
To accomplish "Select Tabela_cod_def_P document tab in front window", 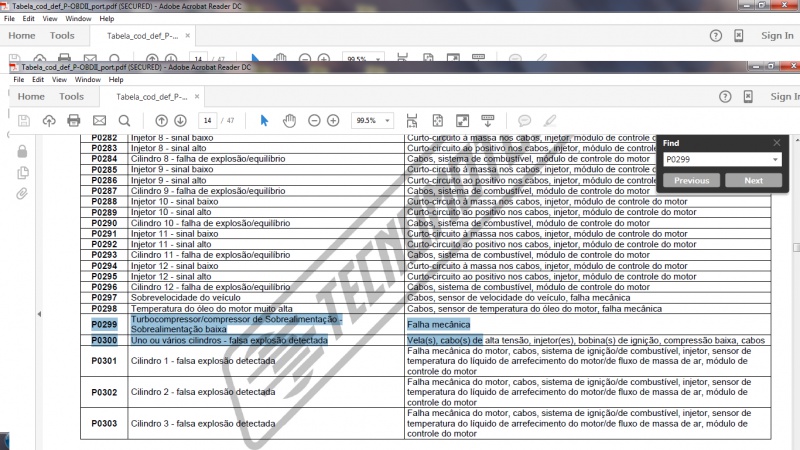I will pyautogui.click(x=152, y=96).
